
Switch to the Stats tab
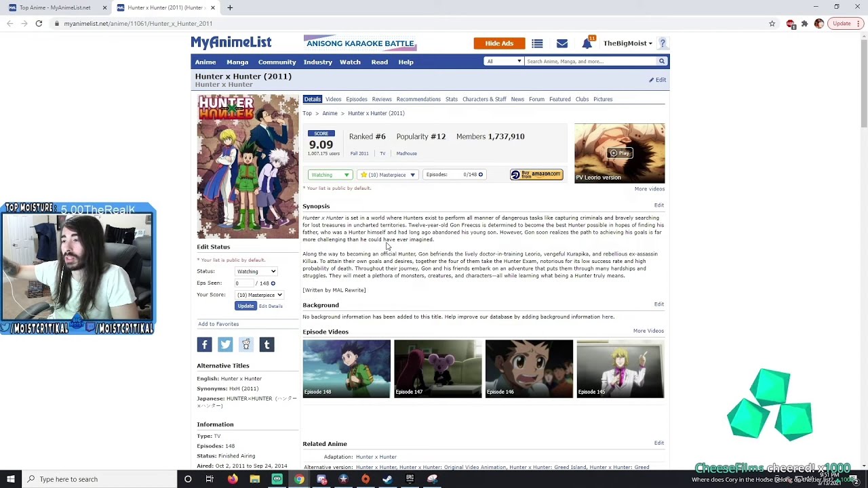coord(452,99)
